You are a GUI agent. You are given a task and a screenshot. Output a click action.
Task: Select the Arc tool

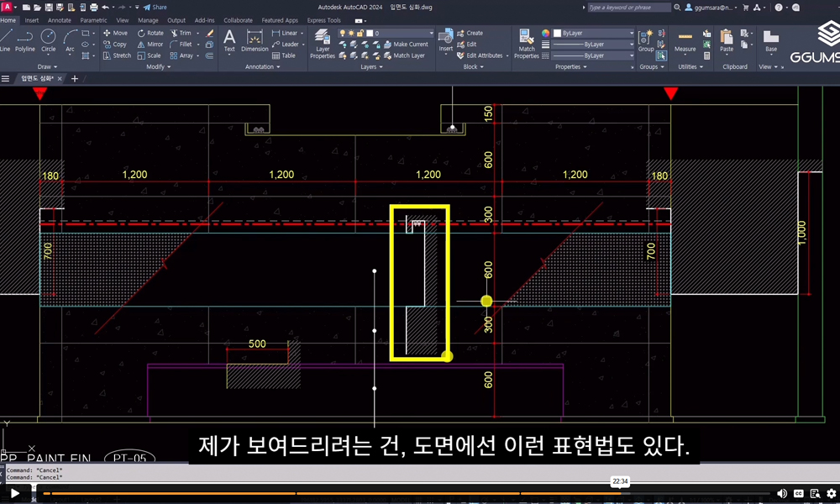[71, 40]
